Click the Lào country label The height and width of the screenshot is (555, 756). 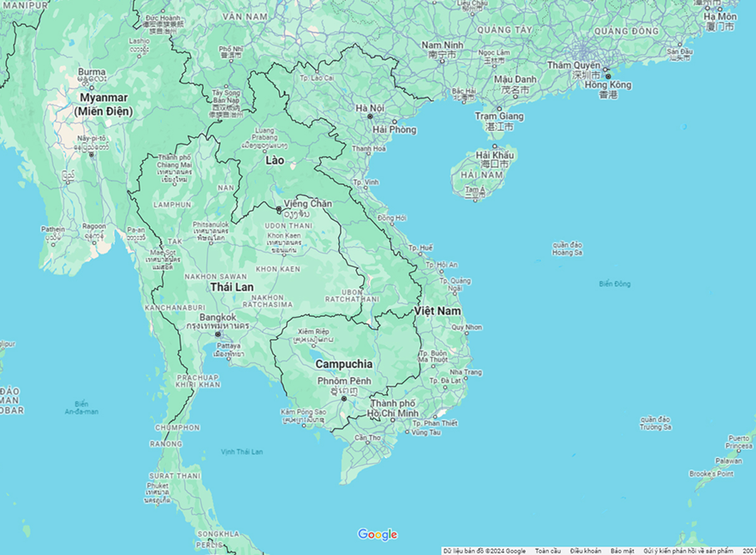pyautogui.click(x=274, y=160)
